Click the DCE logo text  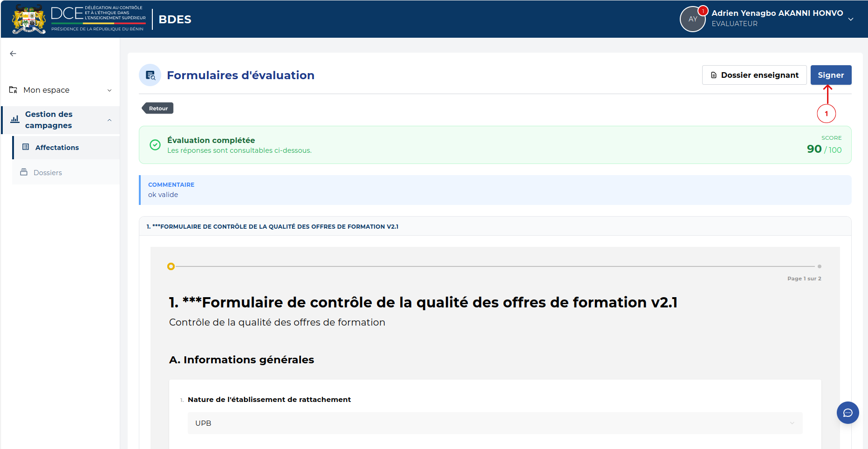98,19
